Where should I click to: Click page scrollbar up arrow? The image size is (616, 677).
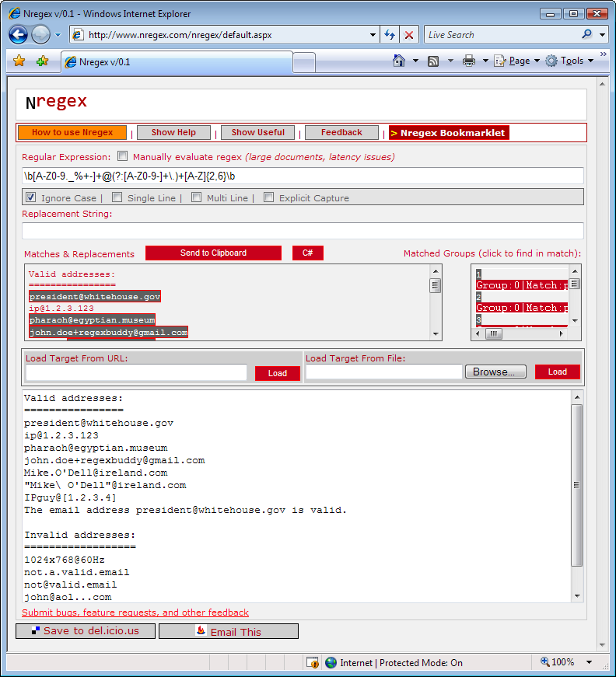[x=602, y=84]
